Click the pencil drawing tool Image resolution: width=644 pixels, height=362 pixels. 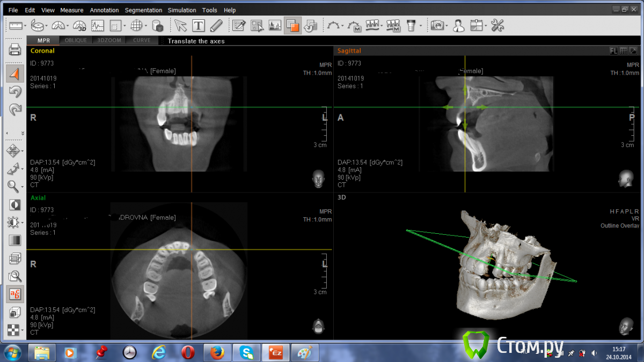[216, 25]
